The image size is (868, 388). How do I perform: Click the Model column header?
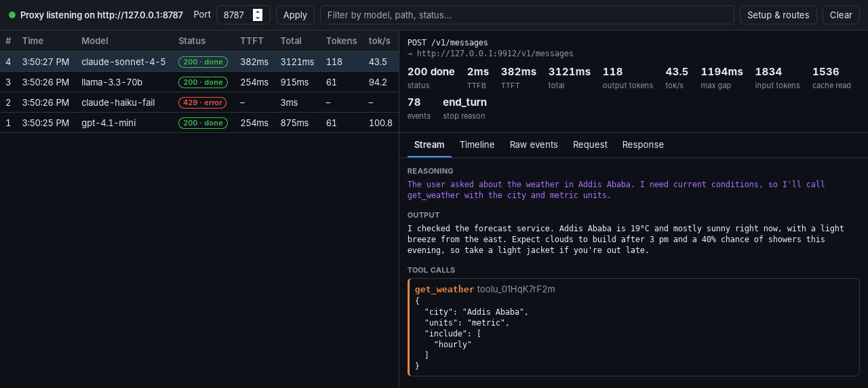(95, 41)
